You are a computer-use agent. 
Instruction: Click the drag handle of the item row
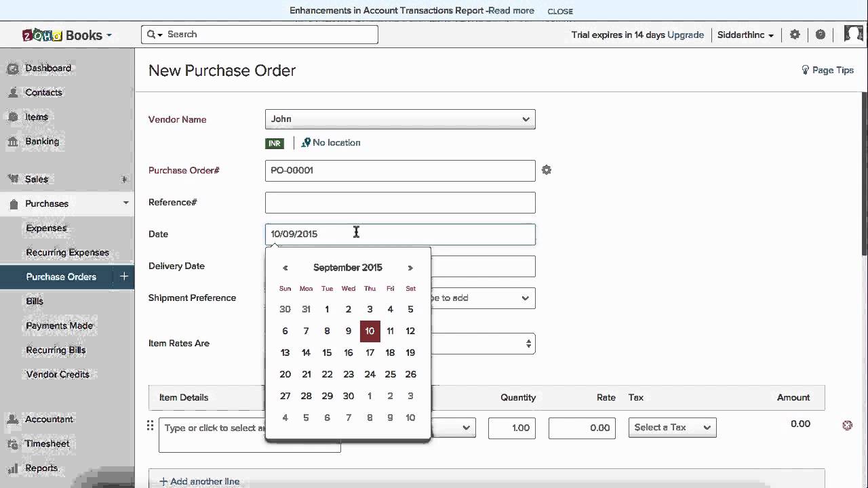[x=151, y=426]
